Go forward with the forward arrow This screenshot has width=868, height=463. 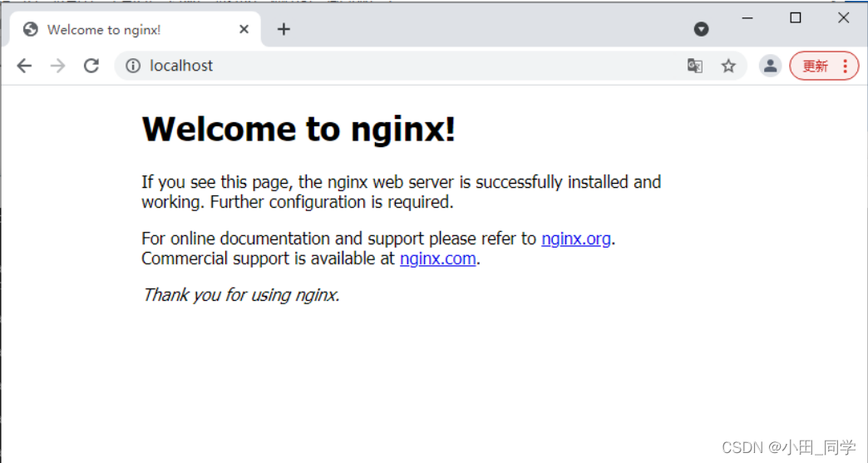point(57,66)
